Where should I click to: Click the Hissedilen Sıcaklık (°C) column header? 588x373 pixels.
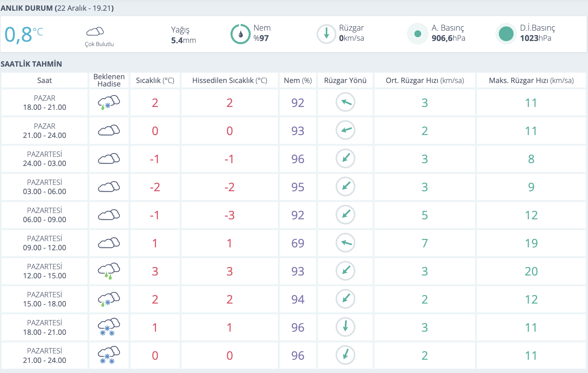[x=230, y=80]
